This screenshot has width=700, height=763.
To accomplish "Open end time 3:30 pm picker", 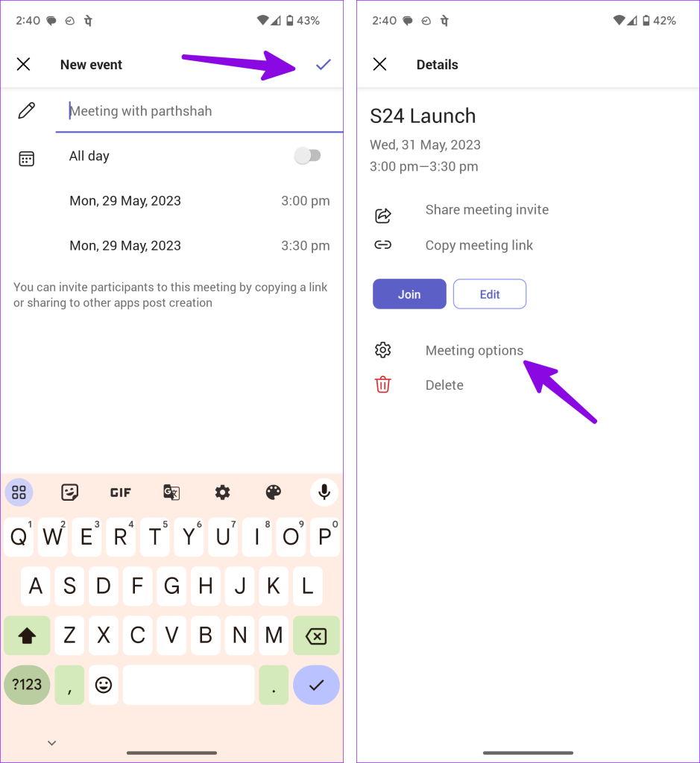I will (x=305, y=245).
